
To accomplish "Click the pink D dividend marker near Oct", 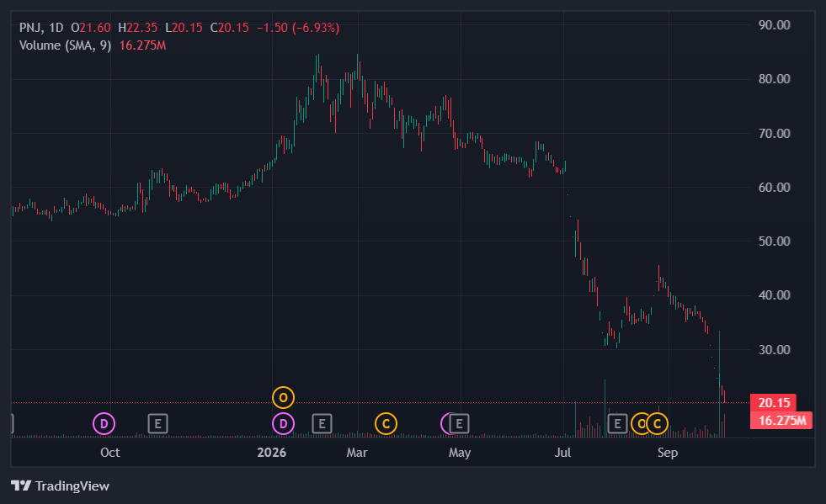I will [104, 423].
